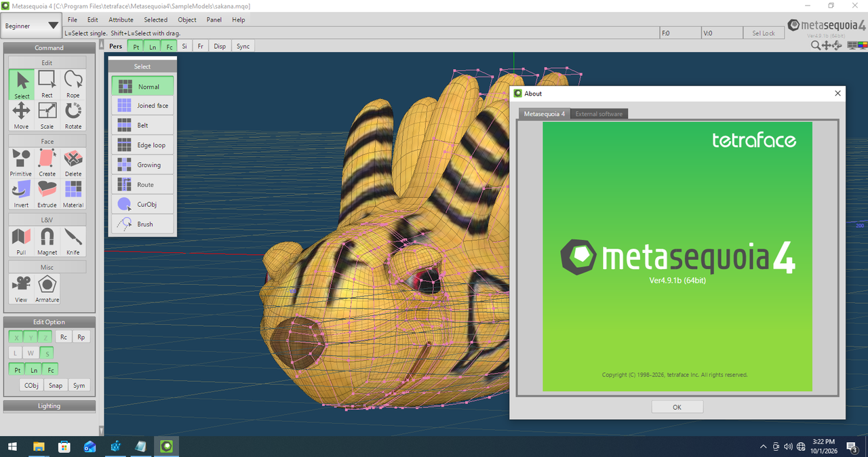The width and height of the screenshot is (868, 457).
Task: Toggle Z axis in Edit Option
Action: tap(46, 337)
